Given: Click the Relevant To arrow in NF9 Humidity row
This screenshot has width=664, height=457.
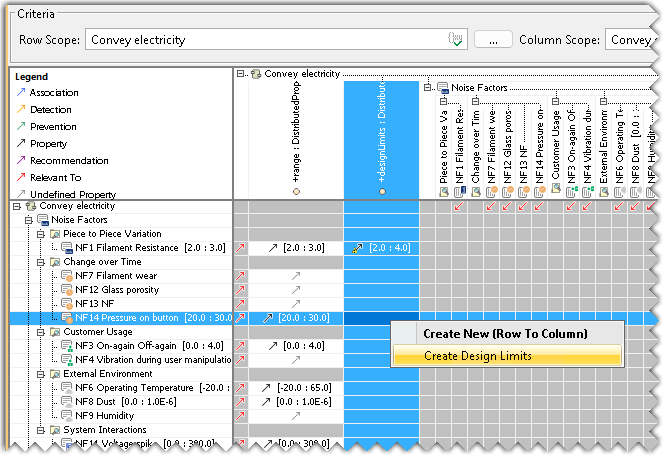Looking at the screenshot, I should [241, 415].
